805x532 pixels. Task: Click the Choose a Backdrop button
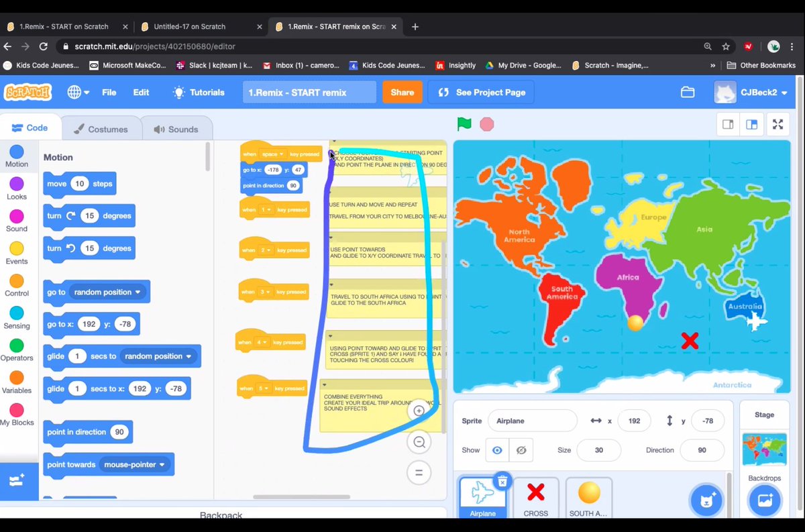(765, 500)
